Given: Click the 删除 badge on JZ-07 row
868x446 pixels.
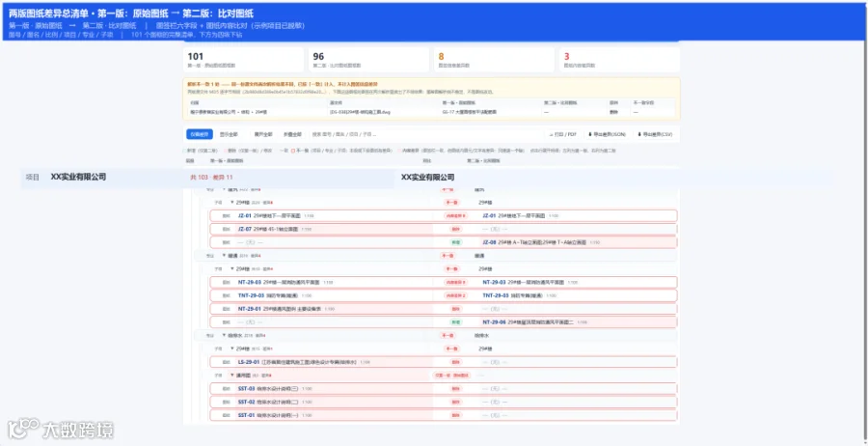Looking at the screenshot, I should coord(455,229).
